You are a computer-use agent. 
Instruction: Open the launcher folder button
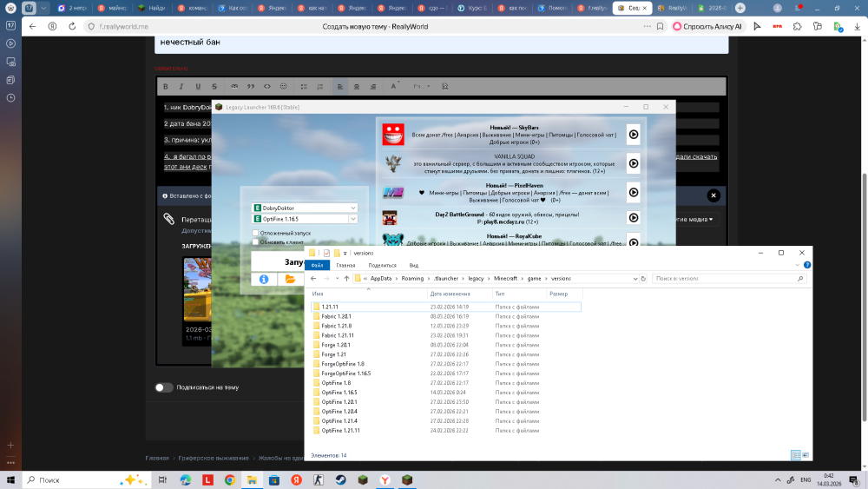coord(290,279)
